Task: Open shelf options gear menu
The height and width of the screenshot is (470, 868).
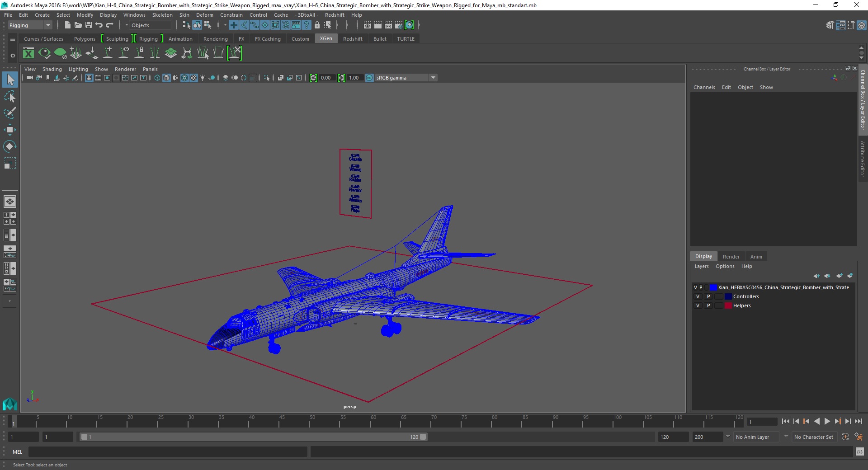Action: (13, 56)
